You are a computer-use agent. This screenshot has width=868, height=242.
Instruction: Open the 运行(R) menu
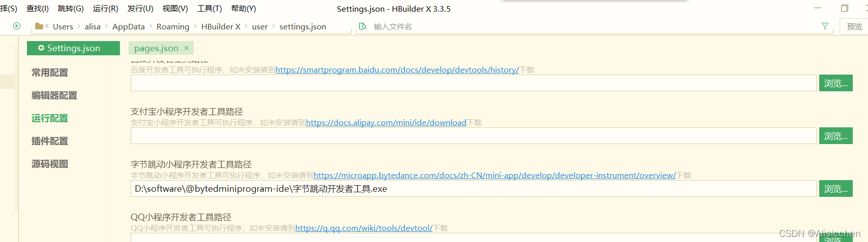coord(106,9)
